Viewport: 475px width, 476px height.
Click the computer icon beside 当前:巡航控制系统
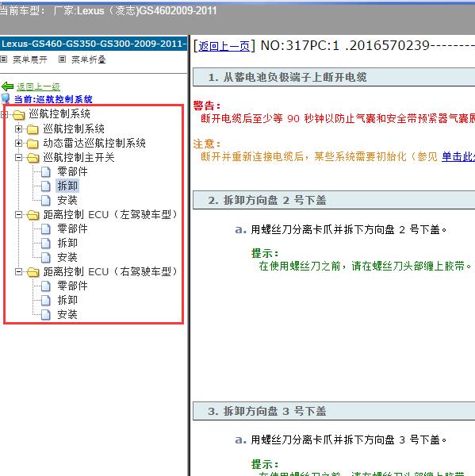pos(6,98)
